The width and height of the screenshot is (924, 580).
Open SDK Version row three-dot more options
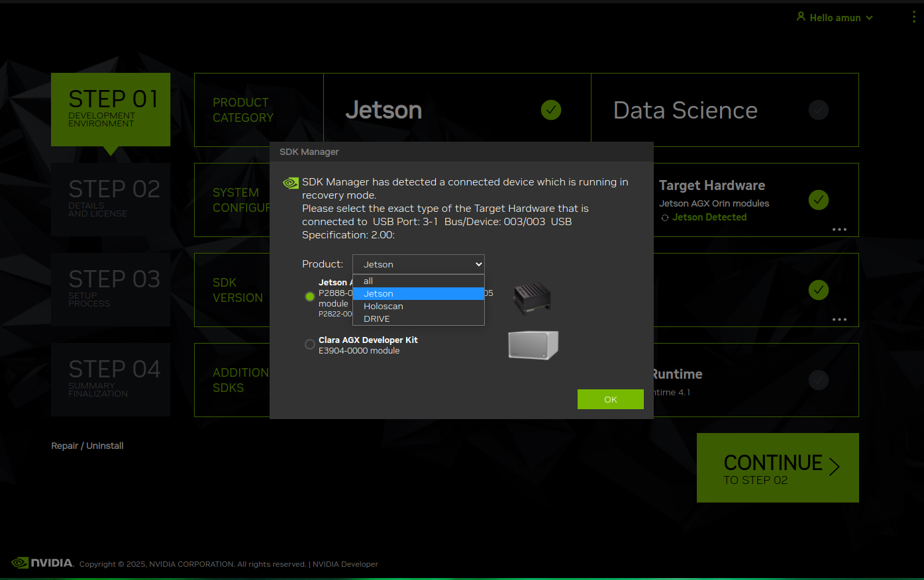coord(839,320)
